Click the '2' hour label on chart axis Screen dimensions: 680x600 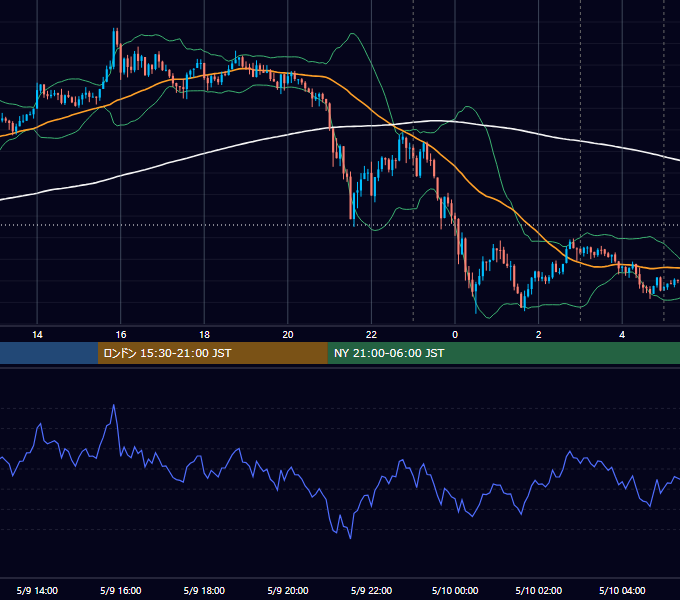[539, 335]
